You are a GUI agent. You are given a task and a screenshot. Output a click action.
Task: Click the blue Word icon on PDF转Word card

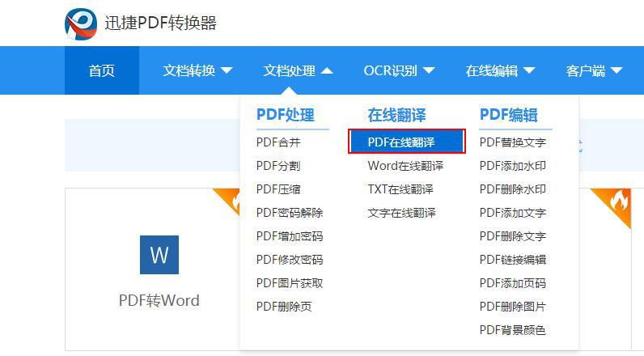pos(159,255)
